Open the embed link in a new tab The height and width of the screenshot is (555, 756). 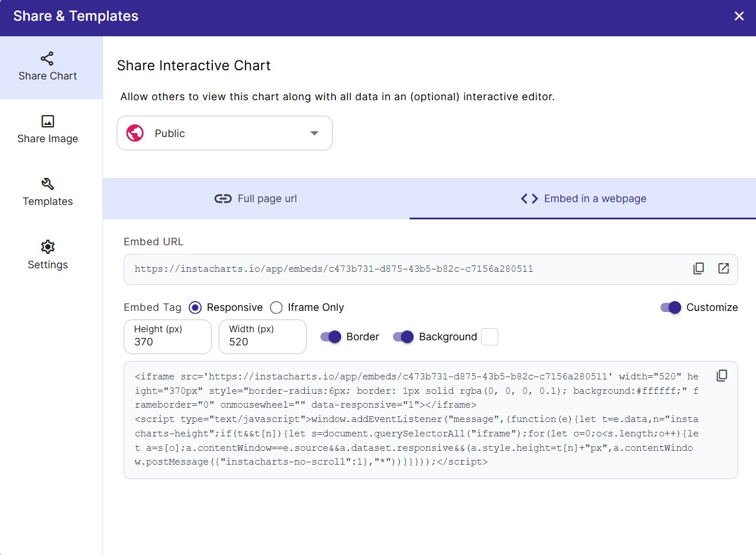tap(723, 268)
